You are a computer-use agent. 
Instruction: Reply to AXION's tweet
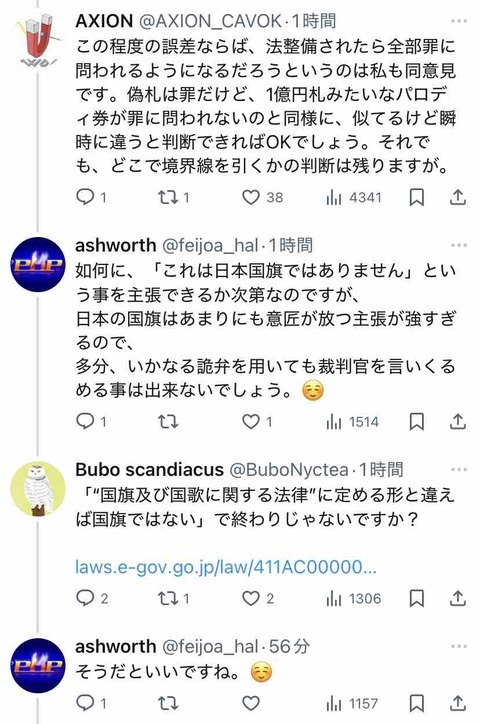(x=85, y=197)
